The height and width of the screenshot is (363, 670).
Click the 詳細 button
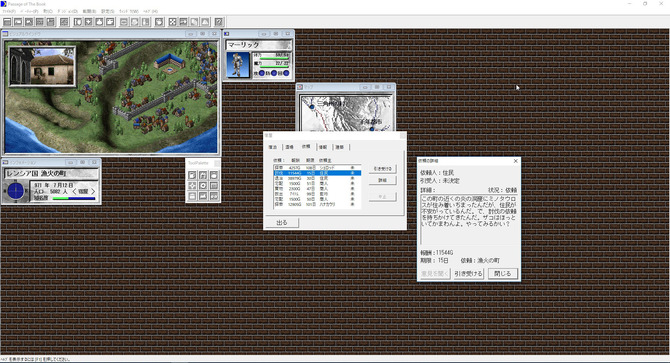(x=382, y=180)
